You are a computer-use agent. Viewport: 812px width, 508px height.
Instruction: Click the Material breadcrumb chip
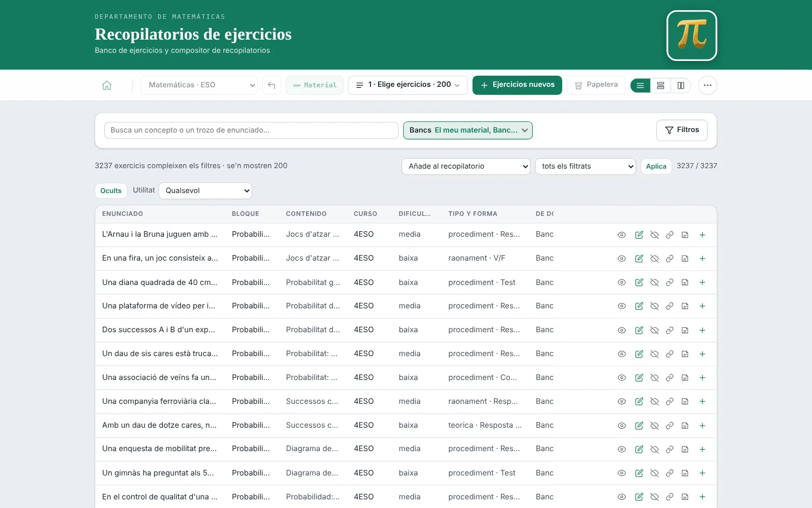tap(315, 85)
